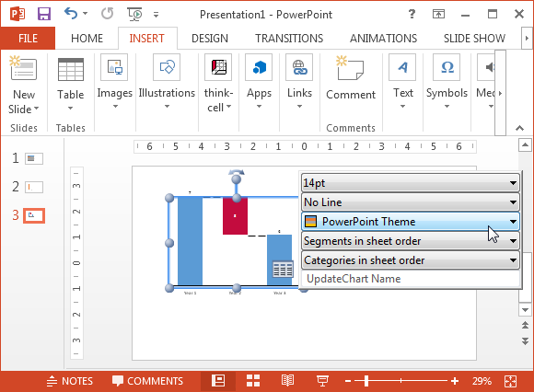Image resolution: width=534 pixels, height=392 pixels.
Task: Open the chart datasheet icon
Action: pyautogui.click(x=283, y=270)
